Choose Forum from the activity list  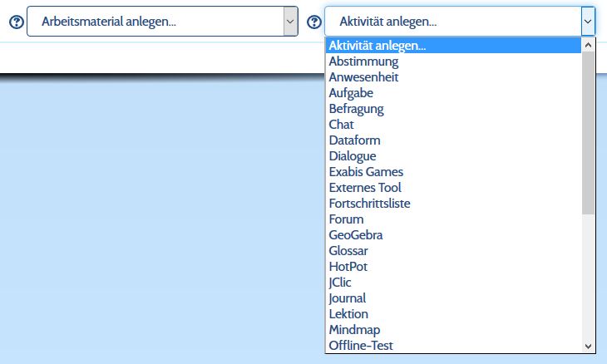coord(346,219)
